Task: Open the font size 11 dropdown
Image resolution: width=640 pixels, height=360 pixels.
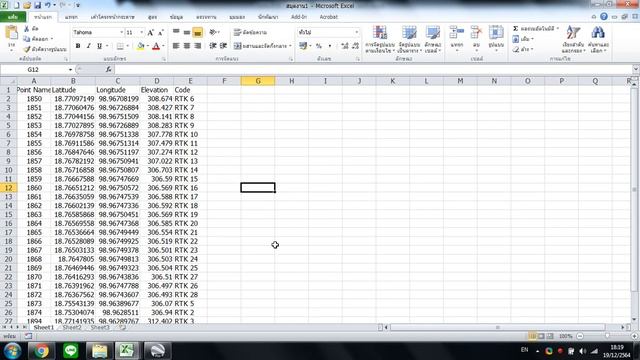Action: [142, 32]
